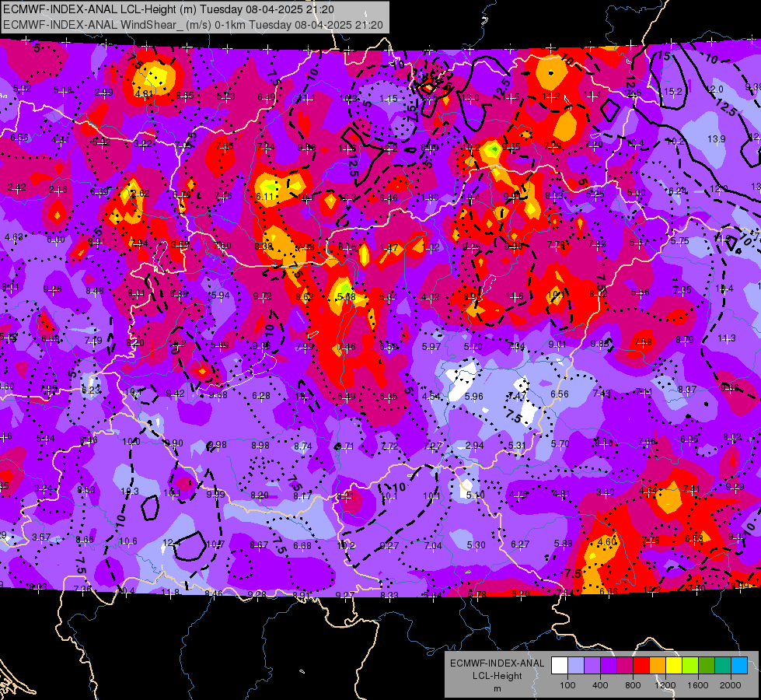Image resolution: width=761 pixels, height=700 pixels.
Task: Click the legend label 1600
Action: click(x=698, y=685)
